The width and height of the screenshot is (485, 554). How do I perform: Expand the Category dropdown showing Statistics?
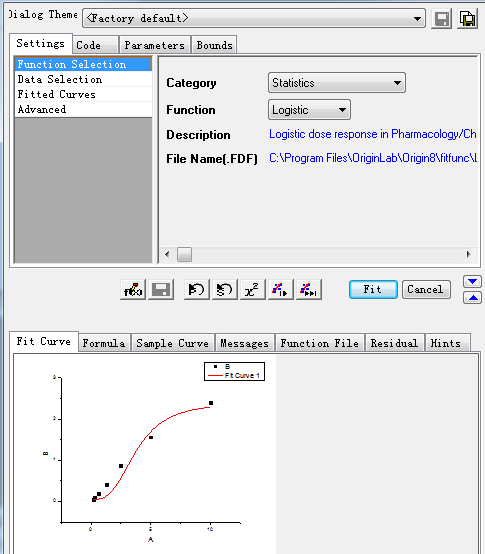click(x=337, y=83)
